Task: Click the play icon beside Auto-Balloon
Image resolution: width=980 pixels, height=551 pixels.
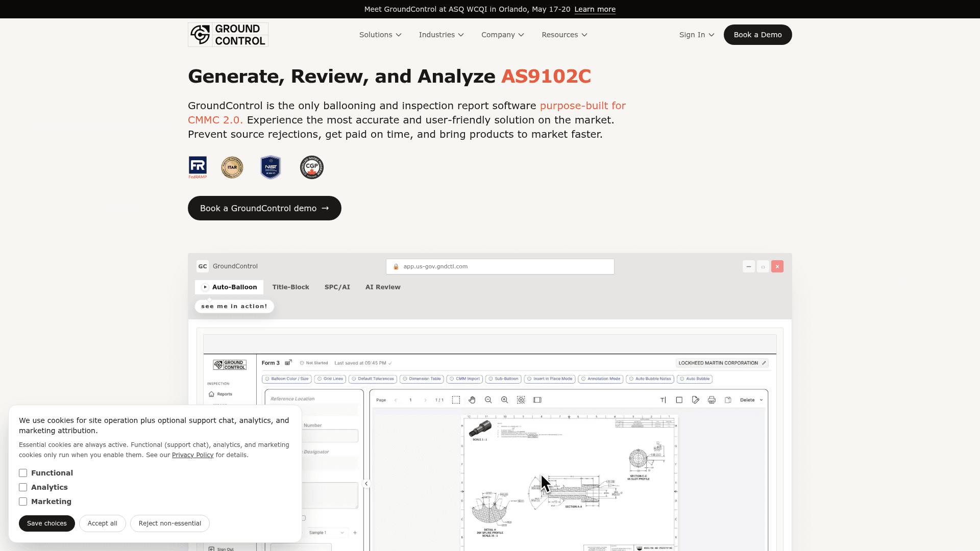Action: click(x=205, y=287)
